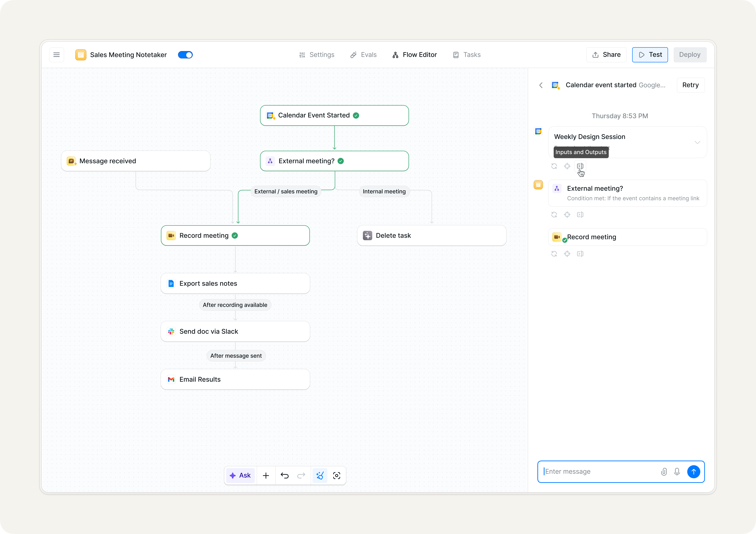Open Inputs and Outputs for Weekly Design Session
This screenshot has height=534, width=756.
(x=580, y=166)
